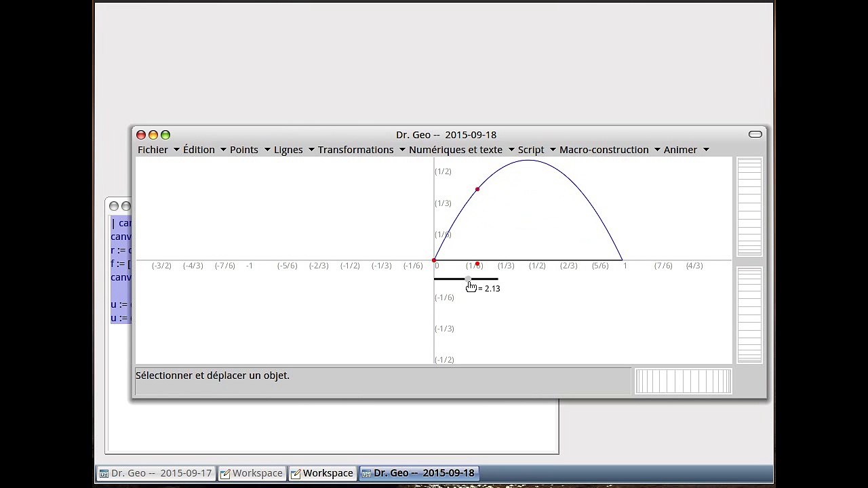
Task: Switch to Dr. Geo 2015-09-17 taskbar window
Action: pyautogui.click(x=155, y=473)
